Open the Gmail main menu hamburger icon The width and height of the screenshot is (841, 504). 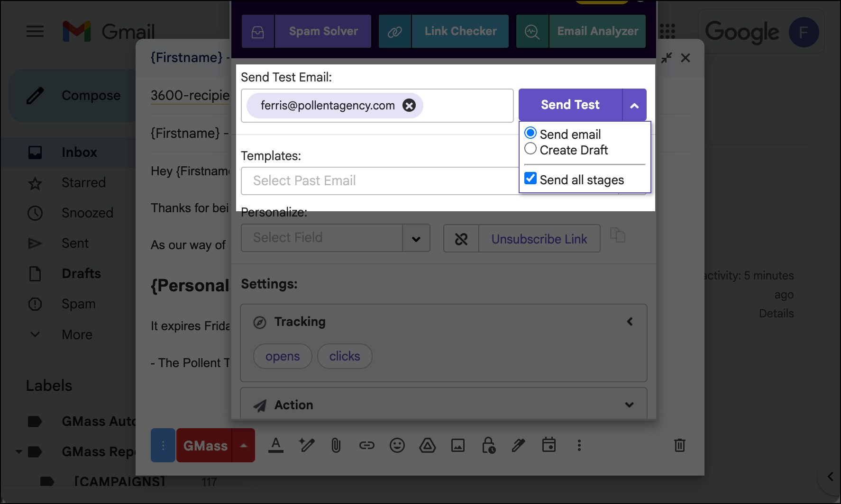(35, 32)
